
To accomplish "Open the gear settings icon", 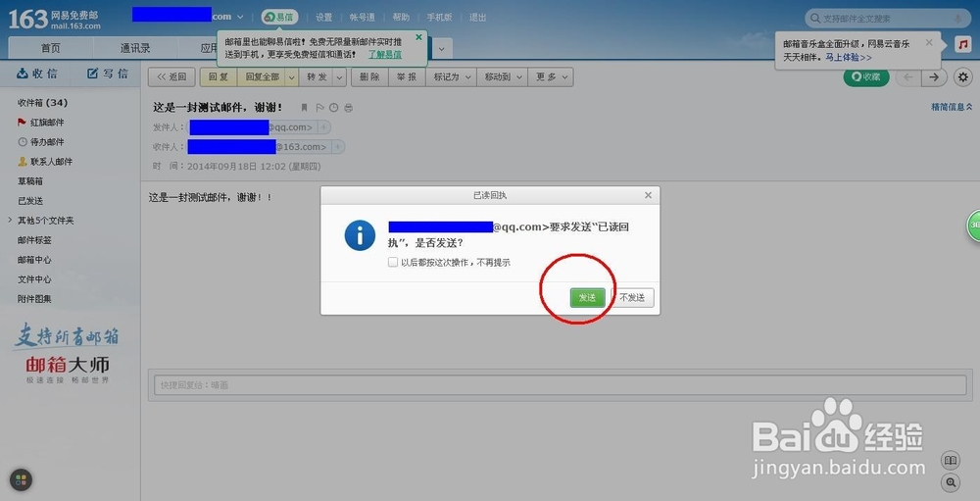I will point(963,76).
